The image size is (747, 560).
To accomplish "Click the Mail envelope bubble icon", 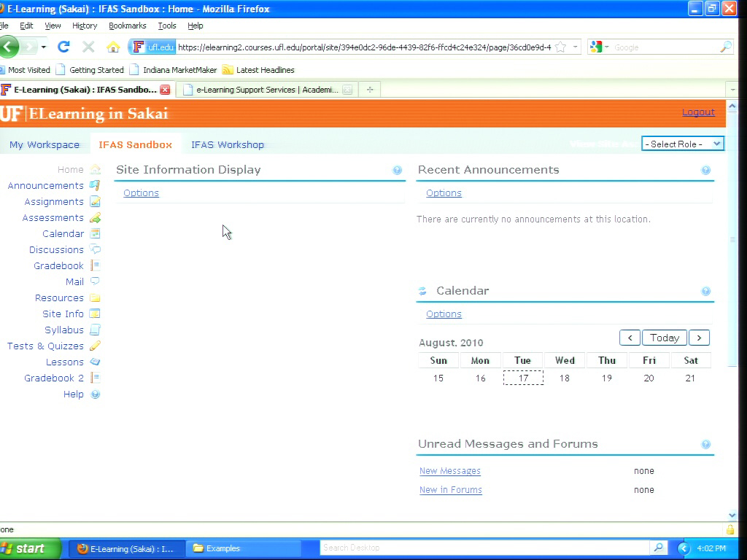I will (95, 281).
